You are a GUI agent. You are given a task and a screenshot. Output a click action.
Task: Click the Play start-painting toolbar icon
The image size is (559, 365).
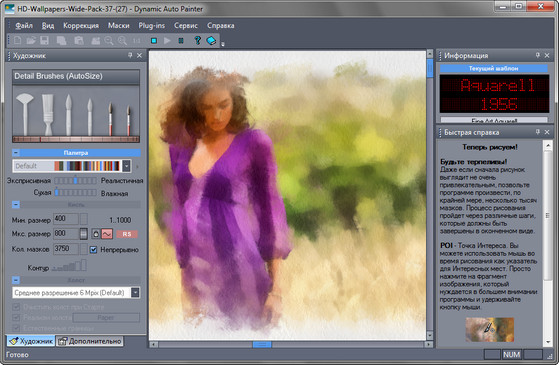pos(167,41)
